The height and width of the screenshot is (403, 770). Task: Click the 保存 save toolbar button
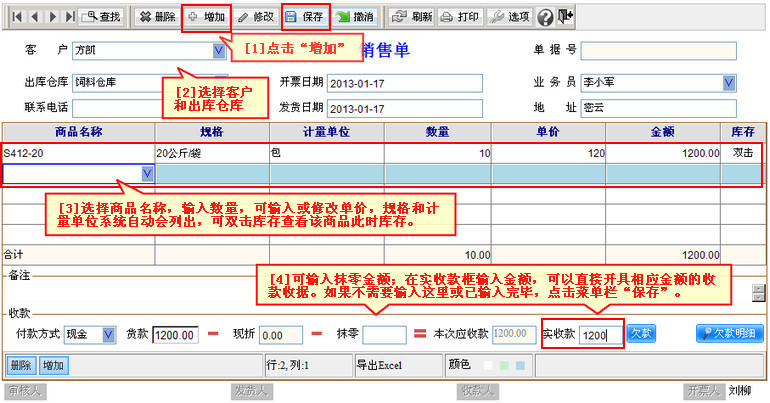304,17
